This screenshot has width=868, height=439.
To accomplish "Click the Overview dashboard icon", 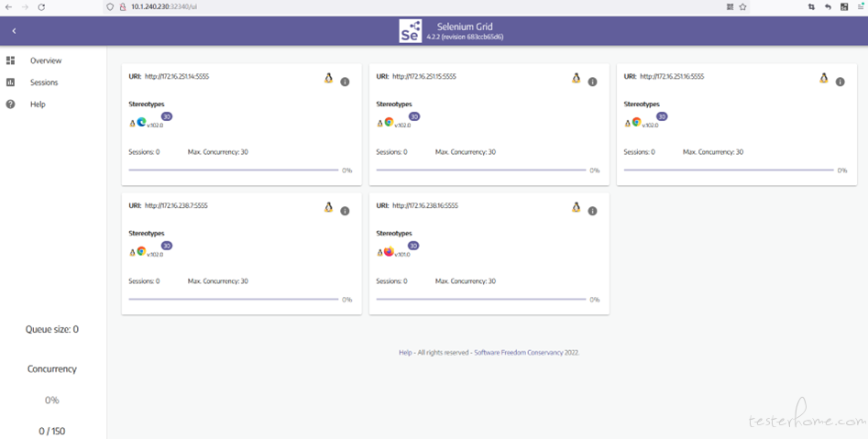I will click(10, 60).
